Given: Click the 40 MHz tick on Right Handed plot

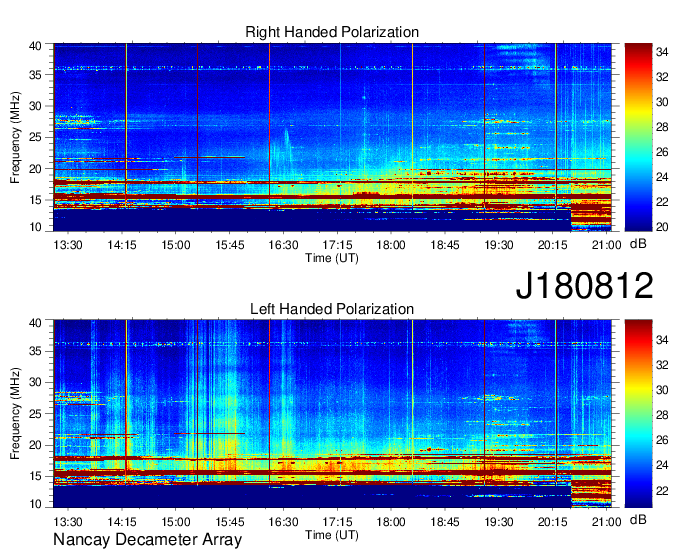Looking at the screenshot, I should coord(35,46).
